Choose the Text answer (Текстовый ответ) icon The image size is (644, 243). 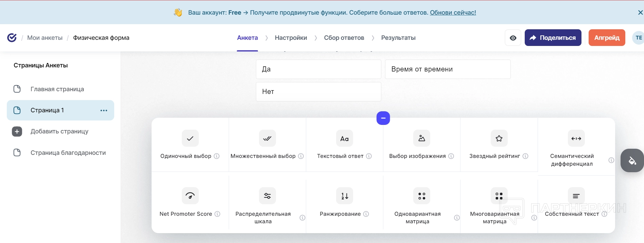coord(344,139)
